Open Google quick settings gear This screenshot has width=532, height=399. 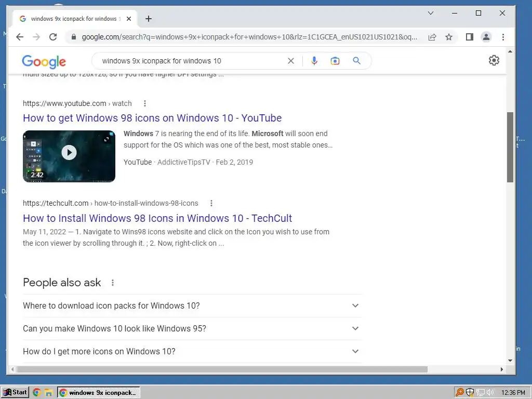(x=494, y=60)
